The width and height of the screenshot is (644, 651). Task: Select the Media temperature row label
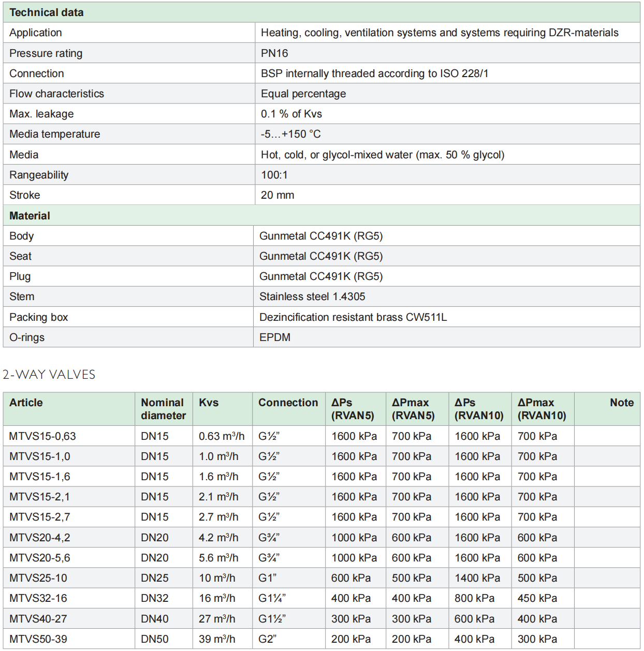tap(55, 134)
